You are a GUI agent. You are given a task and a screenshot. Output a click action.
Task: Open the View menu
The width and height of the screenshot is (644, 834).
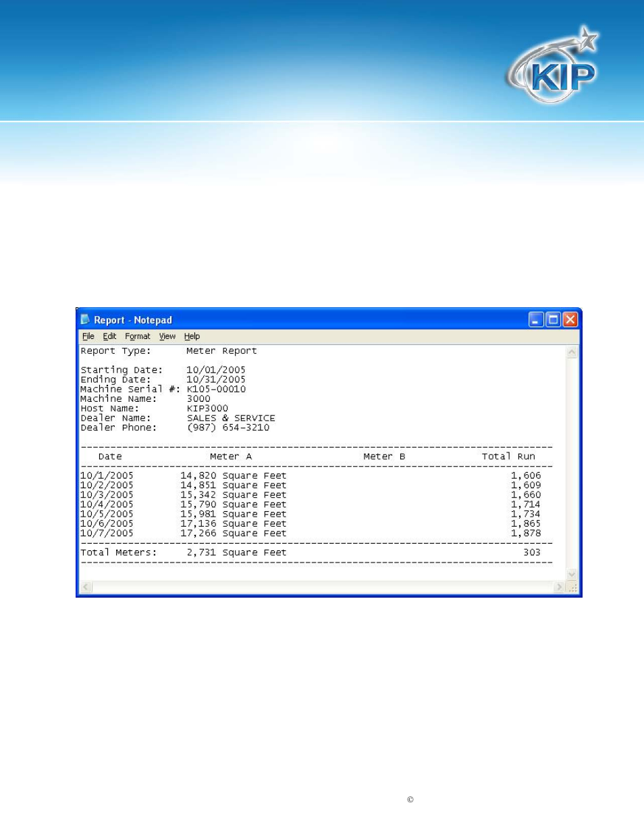coord(167,336)
